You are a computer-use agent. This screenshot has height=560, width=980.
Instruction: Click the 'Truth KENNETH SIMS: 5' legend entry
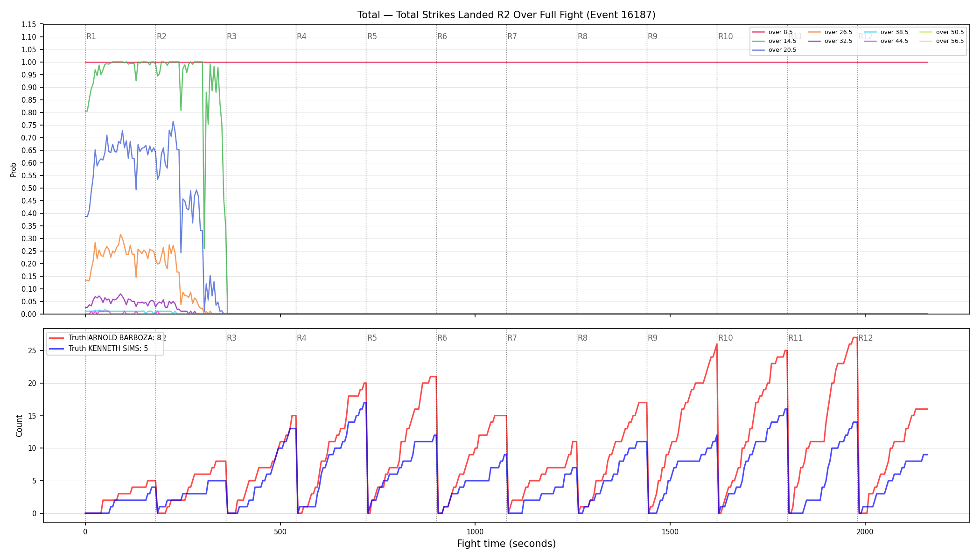[98, 348]
